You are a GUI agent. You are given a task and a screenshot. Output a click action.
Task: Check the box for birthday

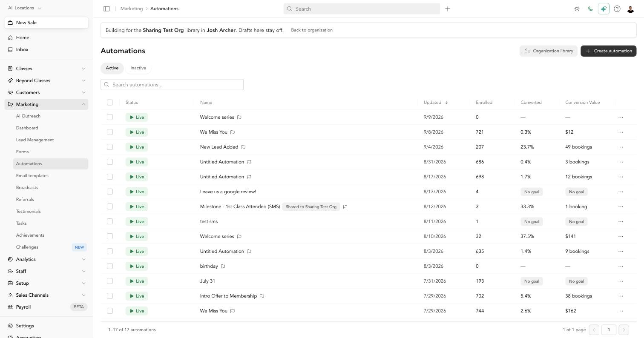[110, 266]
